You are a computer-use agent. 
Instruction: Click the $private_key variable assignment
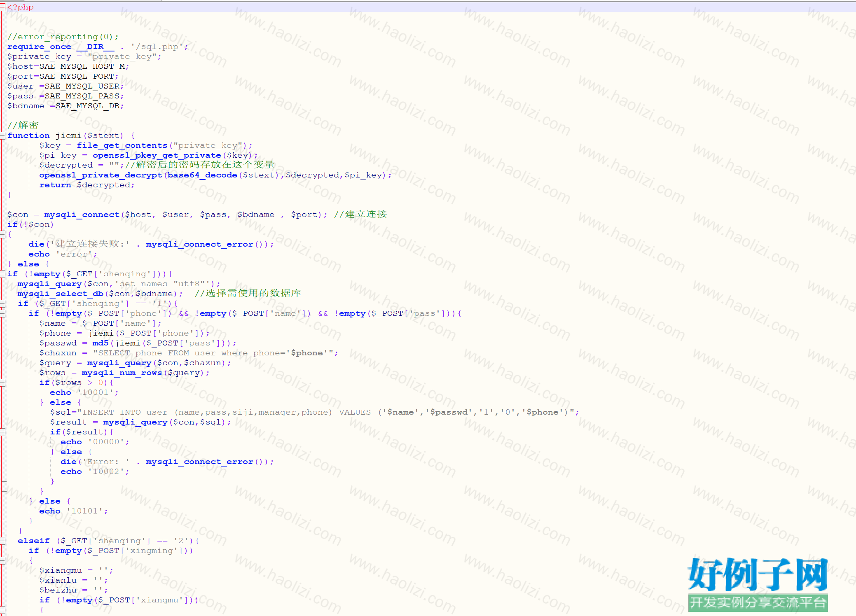tap(84, 56)
